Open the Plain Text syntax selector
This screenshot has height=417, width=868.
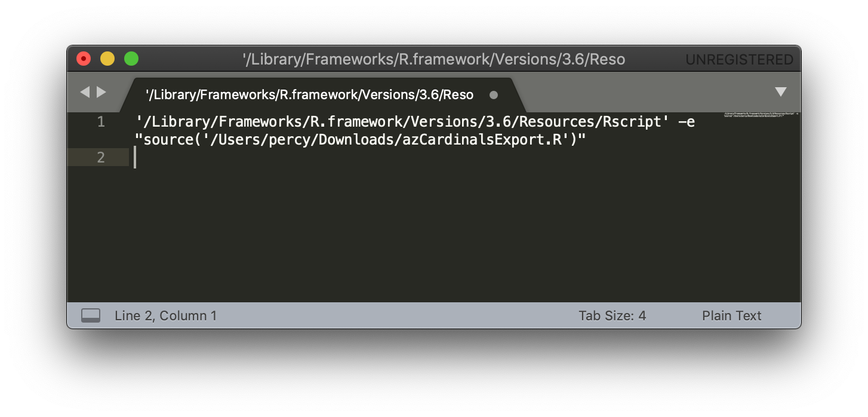click(731, 315)
